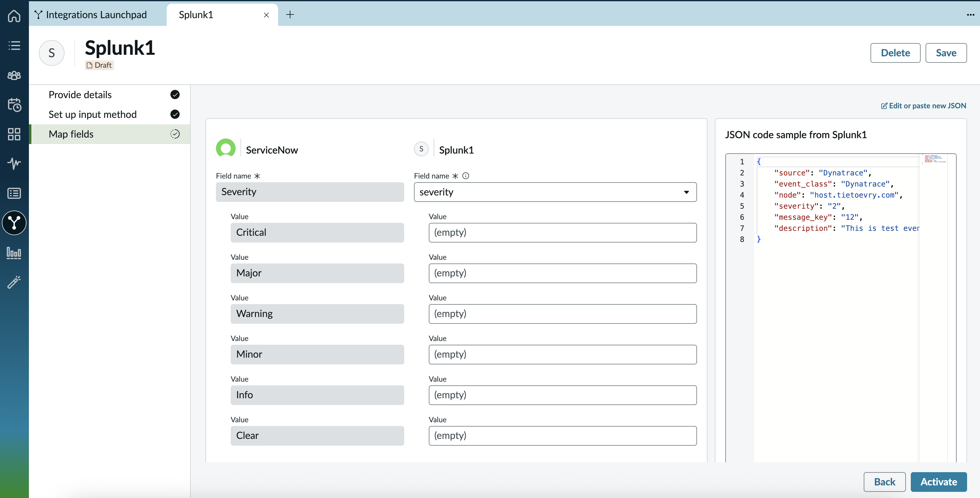Click the "description" JSON line
Screen dimensions: 980x498
847,228
